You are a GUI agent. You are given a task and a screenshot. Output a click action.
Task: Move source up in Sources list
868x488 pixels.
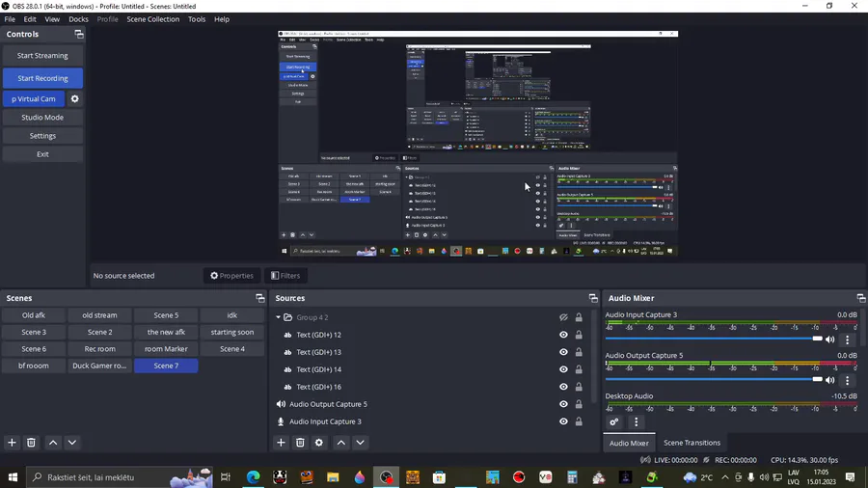point(341,443)
